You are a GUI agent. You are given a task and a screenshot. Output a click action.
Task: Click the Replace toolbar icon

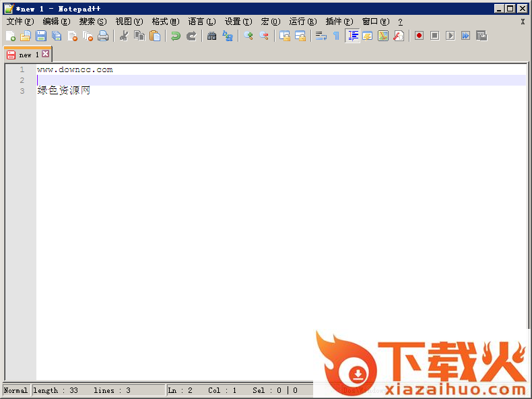tap(228, 36)
